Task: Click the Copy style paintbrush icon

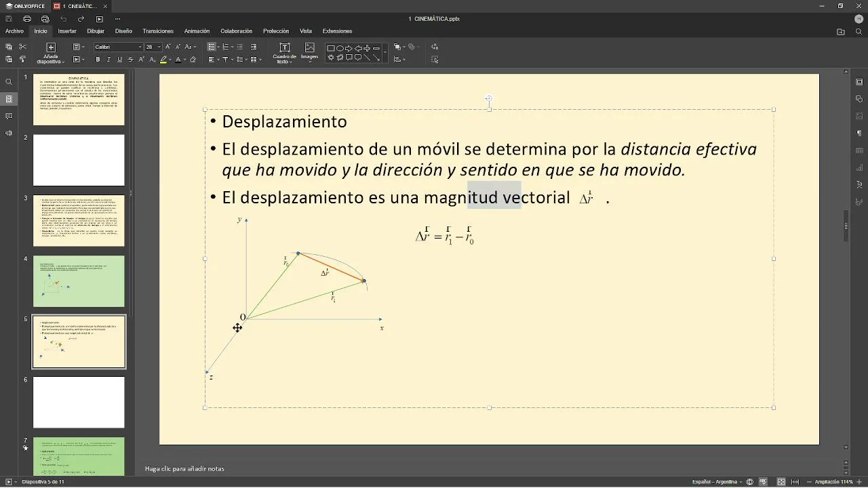Action: click(x=22, y=60)
